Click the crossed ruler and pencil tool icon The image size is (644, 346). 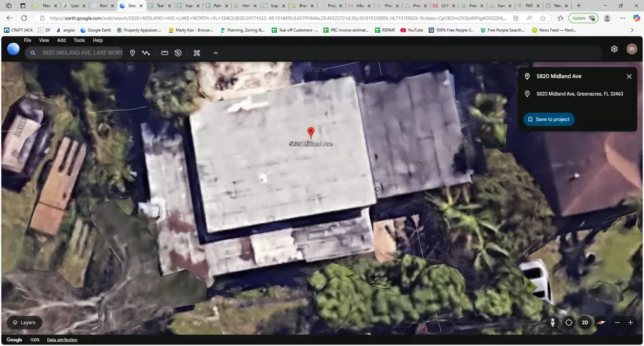point(197,53)
